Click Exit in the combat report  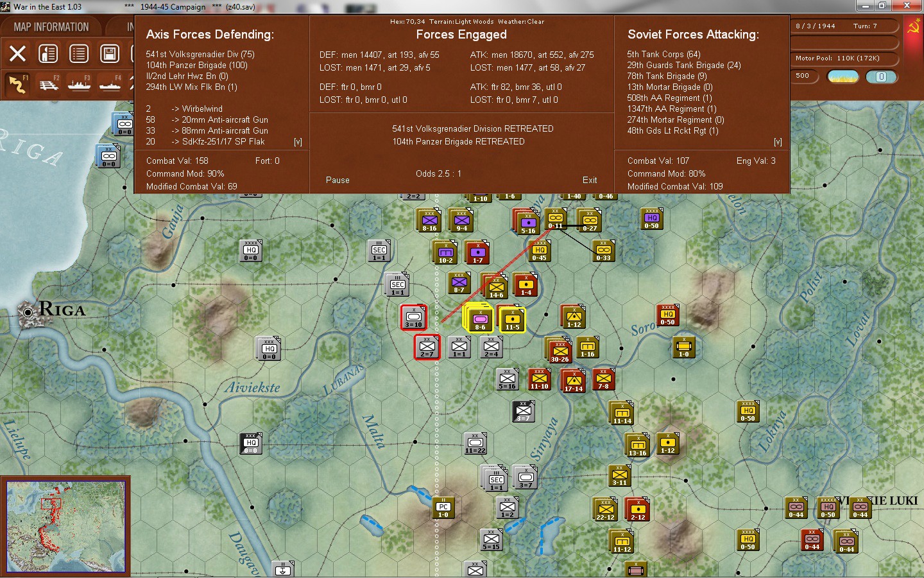click(x=590, y=180)
